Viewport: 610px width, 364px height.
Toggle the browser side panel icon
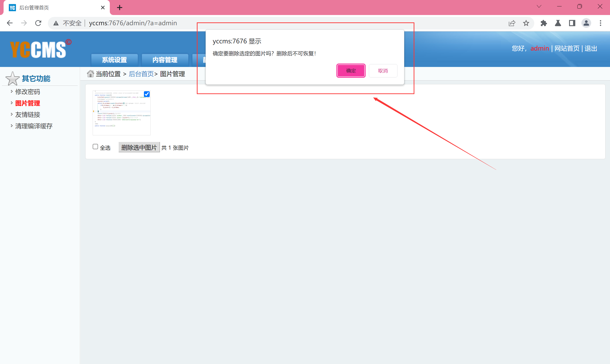coord(572,23)
